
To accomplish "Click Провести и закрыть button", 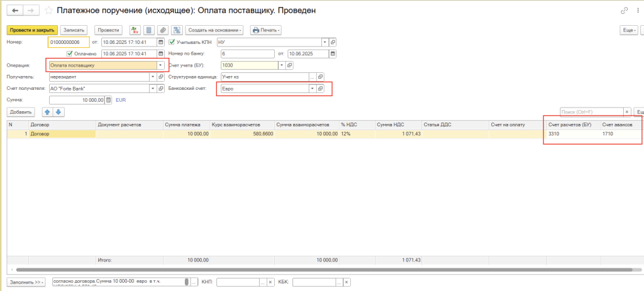I will click(x=31, y=30).
